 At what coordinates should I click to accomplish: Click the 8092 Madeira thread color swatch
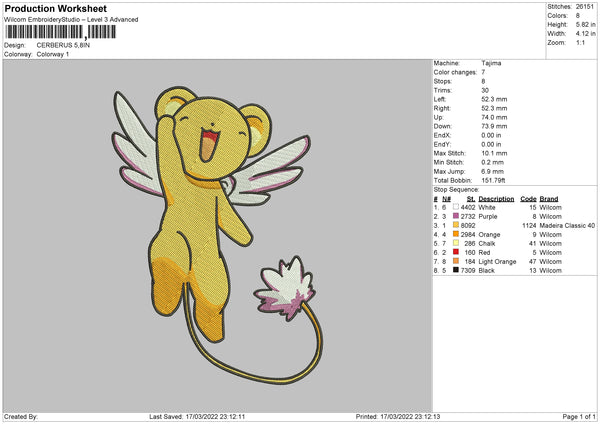(456, 225)
